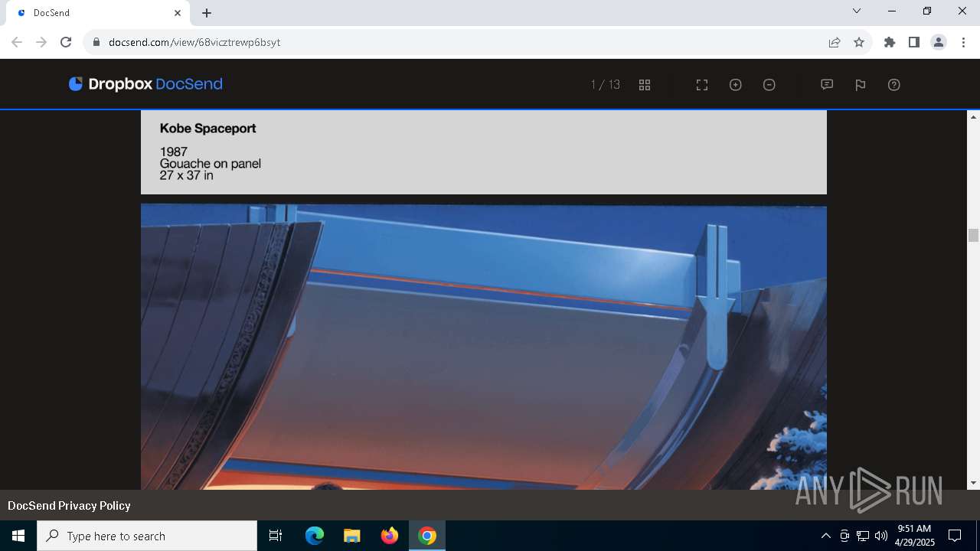Screen dimensions: 980x551
Task: Click the flag report icon
Action: 861,85
